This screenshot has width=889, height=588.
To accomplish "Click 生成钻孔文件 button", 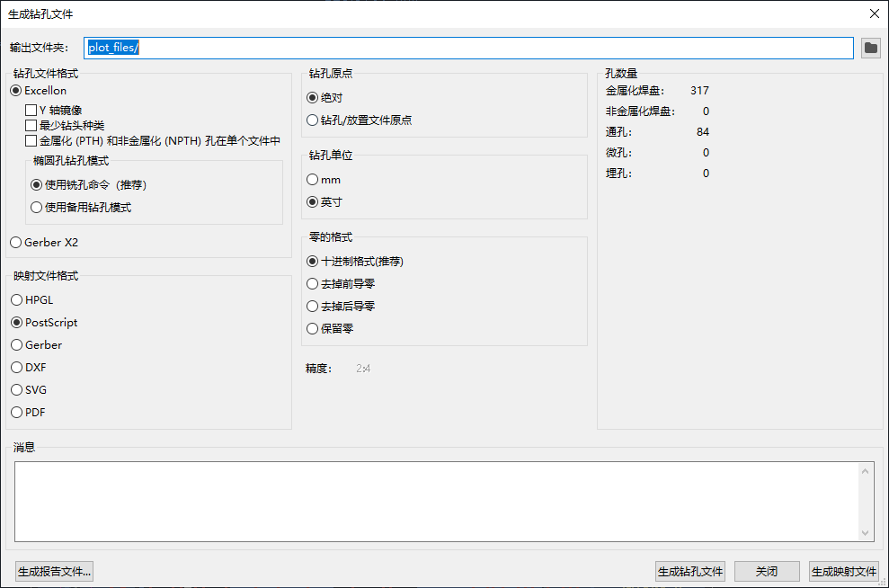I will pyautogui.click(x=689, y=571).
